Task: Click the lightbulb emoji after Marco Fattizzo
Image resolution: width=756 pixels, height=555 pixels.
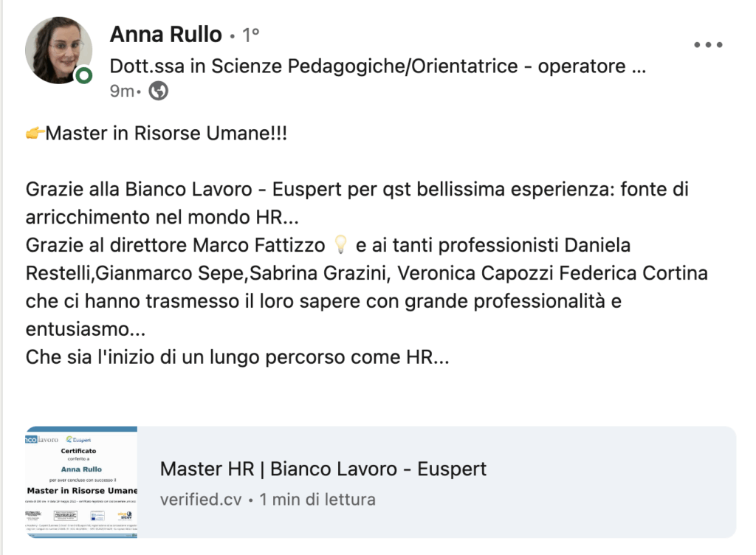Action: click(x=340, y=243)
